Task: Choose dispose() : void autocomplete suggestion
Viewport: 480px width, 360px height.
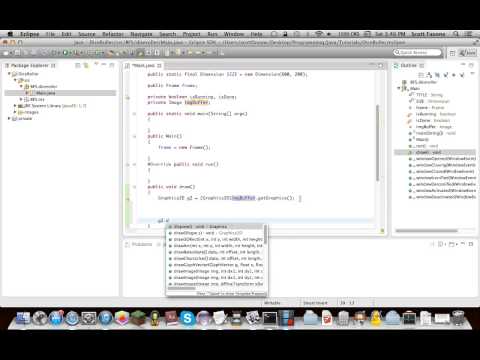Action: (x=215, y=227)
